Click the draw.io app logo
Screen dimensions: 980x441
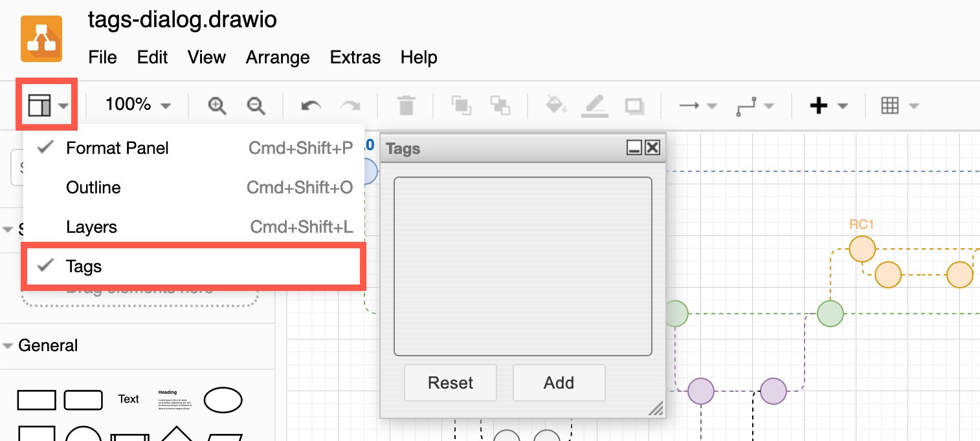click(41, 39)
